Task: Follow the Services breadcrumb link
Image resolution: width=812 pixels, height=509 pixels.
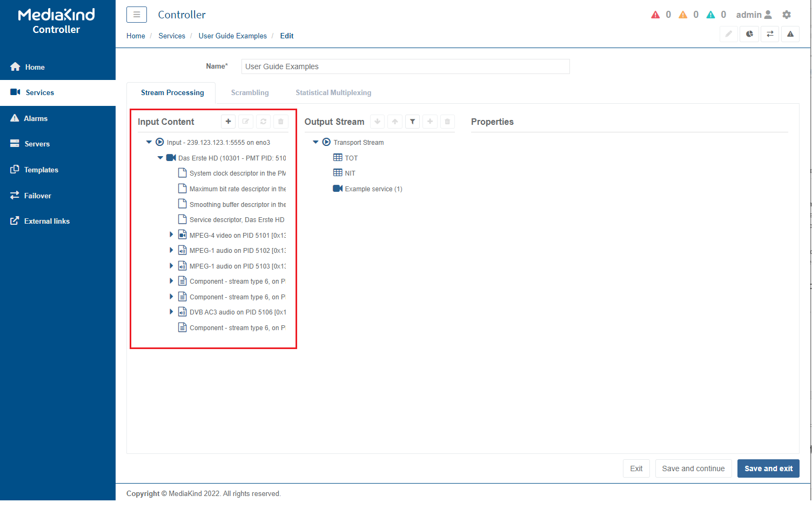Action: (172, 36)
